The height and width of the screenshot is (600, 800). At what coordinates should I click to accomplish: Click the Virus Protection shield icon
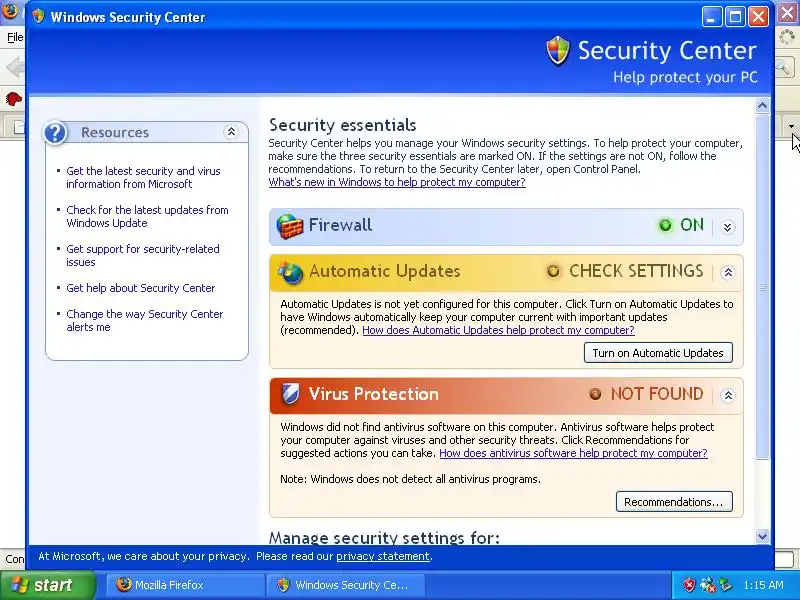click(x=290, y=394)
